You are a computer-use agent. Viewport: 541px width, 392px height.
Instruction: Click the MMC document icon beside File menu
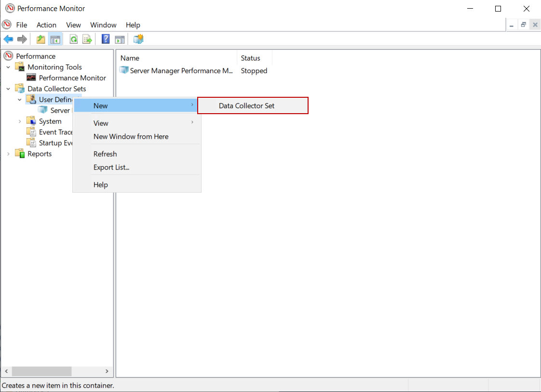(x=7, y=25)
